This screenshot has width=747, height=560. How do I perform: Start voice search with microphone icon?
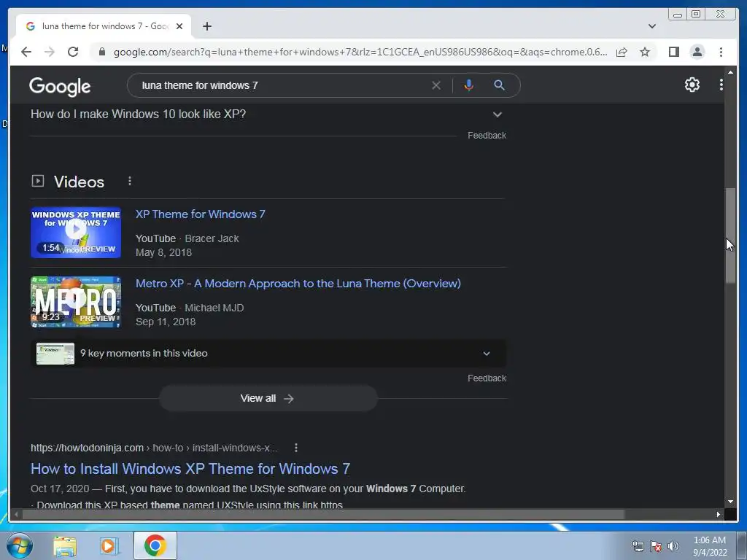[469, 85]
